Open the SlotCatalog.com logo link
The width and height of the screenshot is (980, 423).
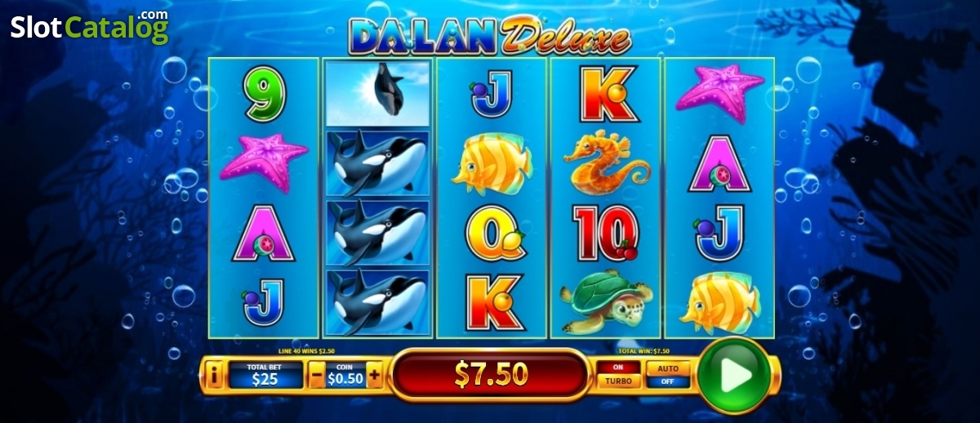(x=90, y=27)
